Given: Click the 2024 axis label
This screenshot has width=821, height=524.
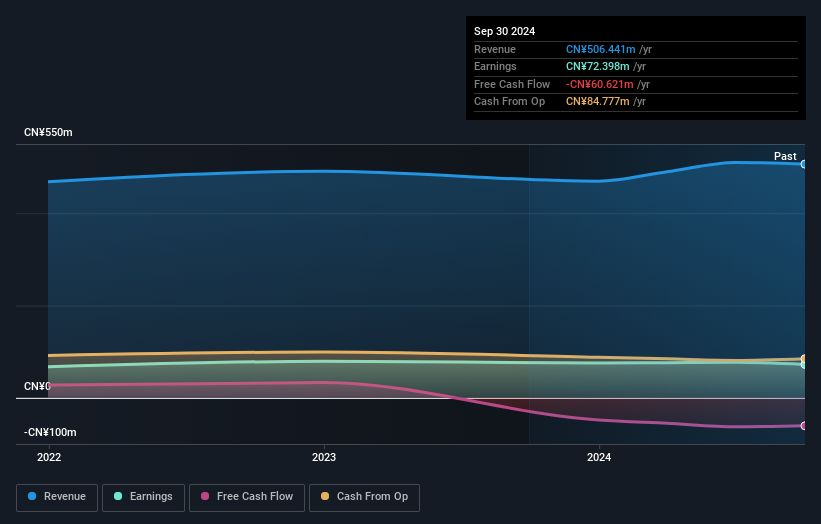Looking at the screenshot, I should point(598,457).
